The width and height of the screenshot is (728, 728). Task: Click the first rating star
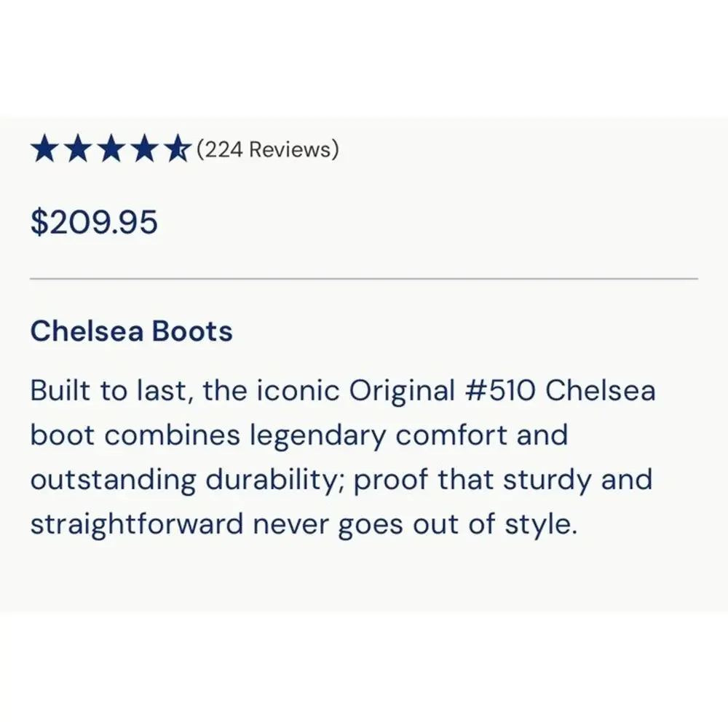[x=44, y=148]
